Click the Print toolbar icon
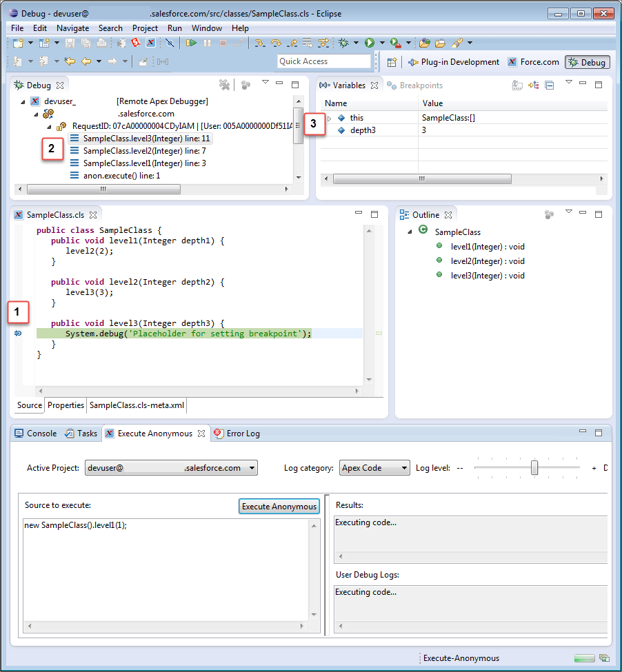622x672 pixels. (101, 43)
